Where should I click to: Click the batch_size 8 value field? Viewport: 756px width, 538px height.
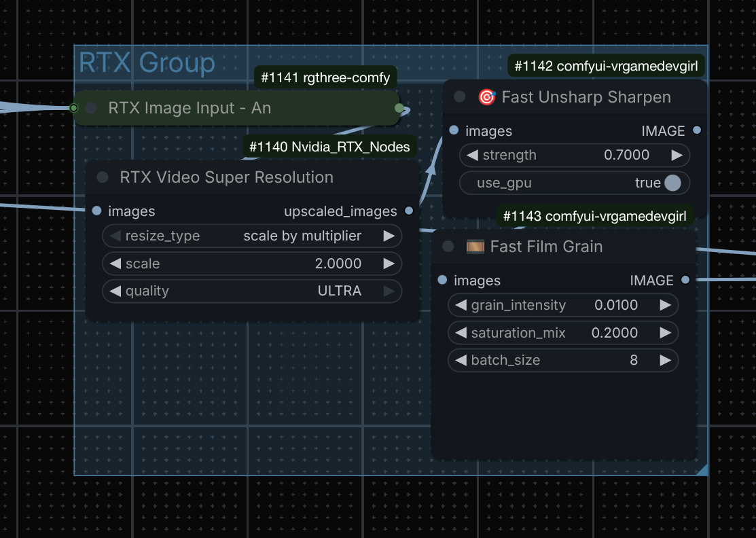pos(563,360)
